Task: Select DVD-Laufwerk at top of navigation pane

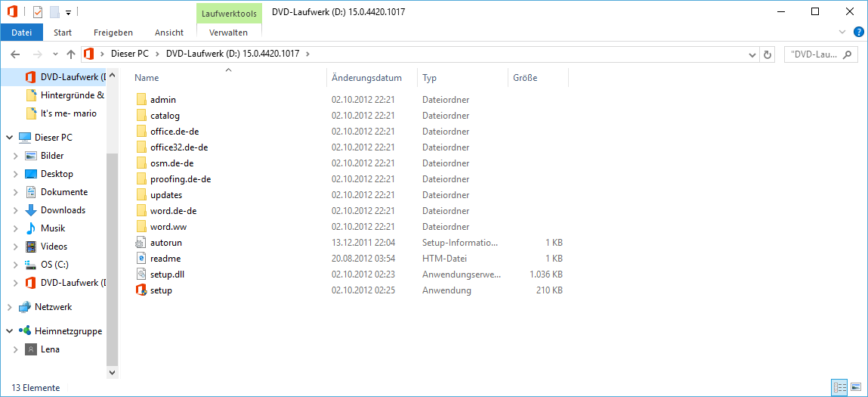Action: (65, 77)
